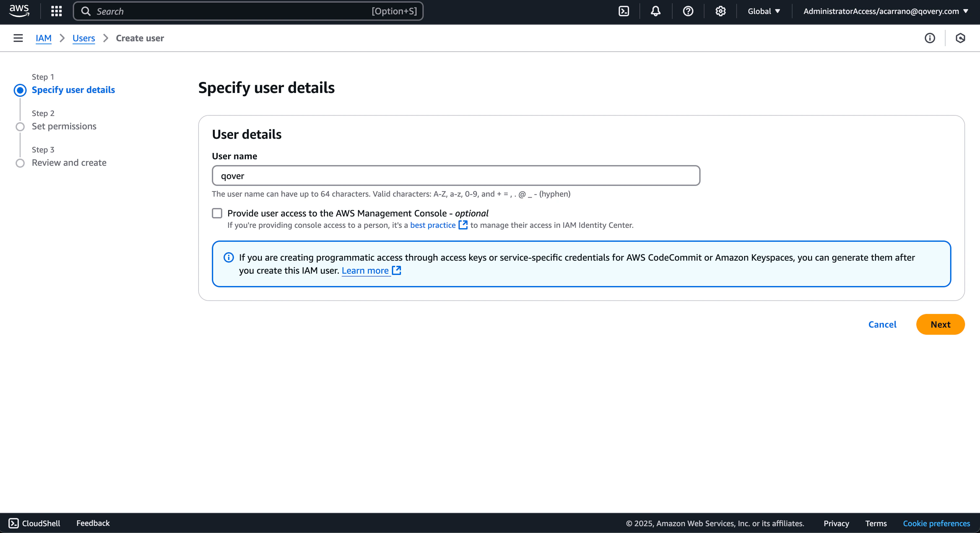Click the AWS home logo
The height and width of the screenshot is (533, 980).
click(19, 11)
